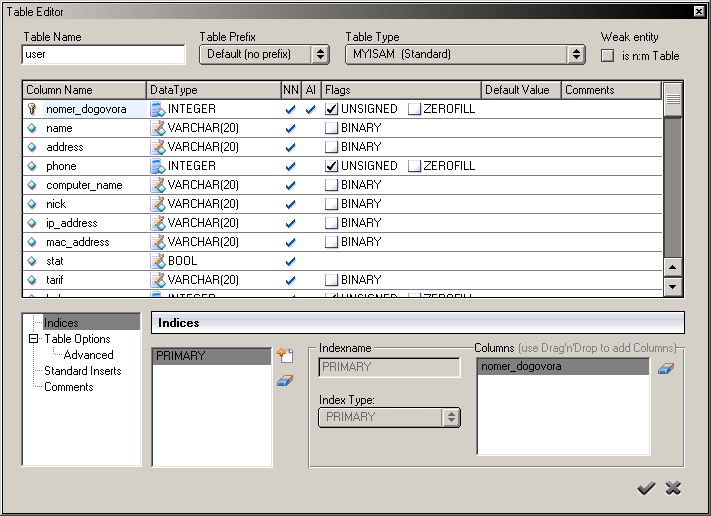
Task: Click the datatype icon in the nomer_dogovora row
Action: (158, 109)
